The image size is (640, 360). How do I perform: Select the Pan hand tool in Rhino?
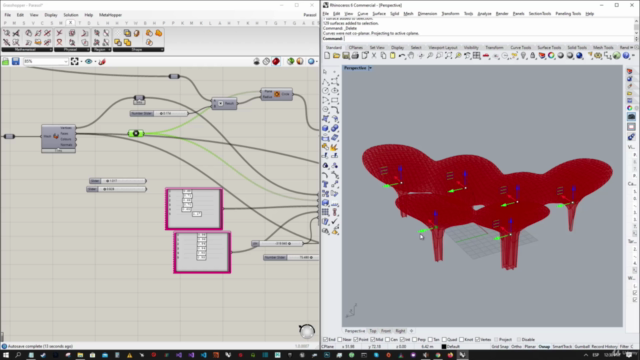pyautogui.click(x=411, y=56)
